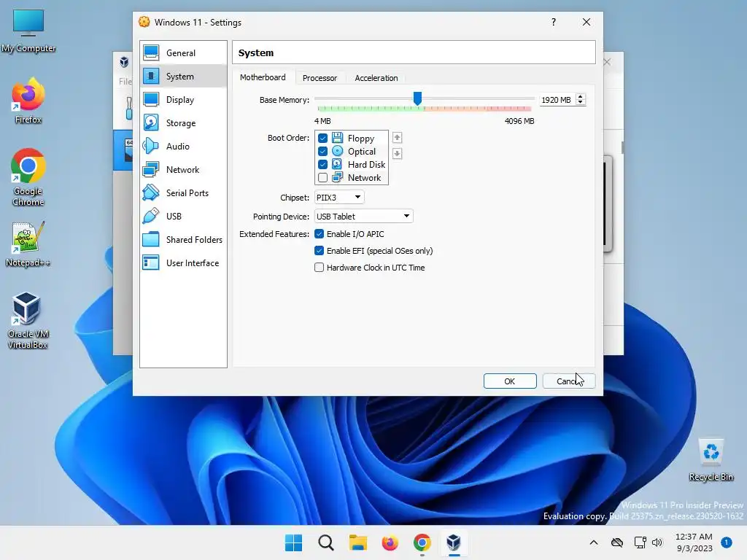Open the Windows Start menu

293,542
